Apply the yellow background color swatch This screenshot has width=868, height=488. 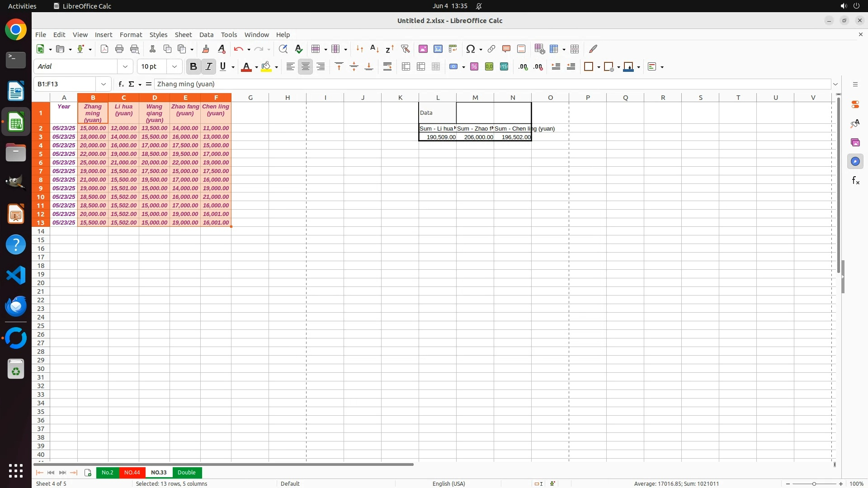[266, 67]
